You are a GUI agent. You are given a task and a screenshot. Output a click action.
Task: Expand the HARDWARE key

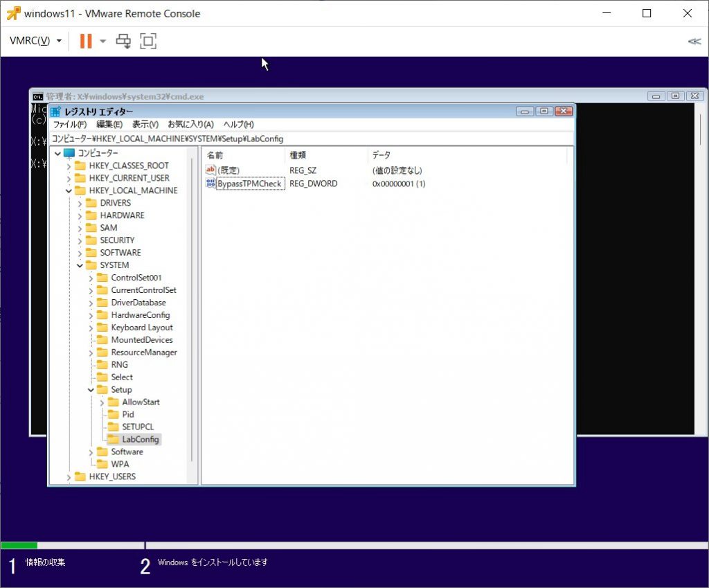(80, 216)
